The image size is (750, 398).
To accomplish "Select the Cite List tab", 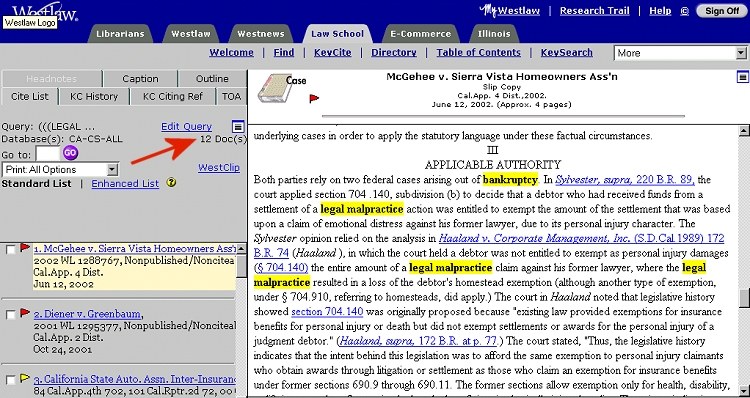I will pyautogui.click(x=30, y=96).
